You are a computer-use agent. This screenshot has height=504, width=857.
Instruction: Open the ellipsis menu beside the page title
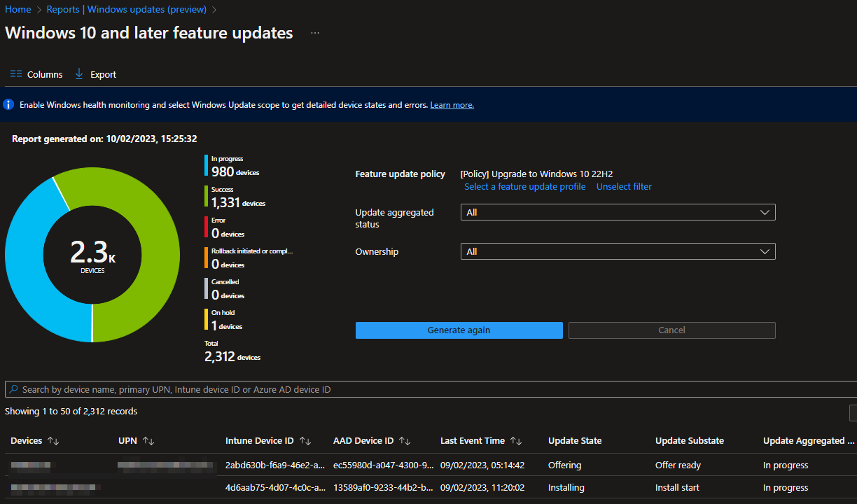point(315,33)
